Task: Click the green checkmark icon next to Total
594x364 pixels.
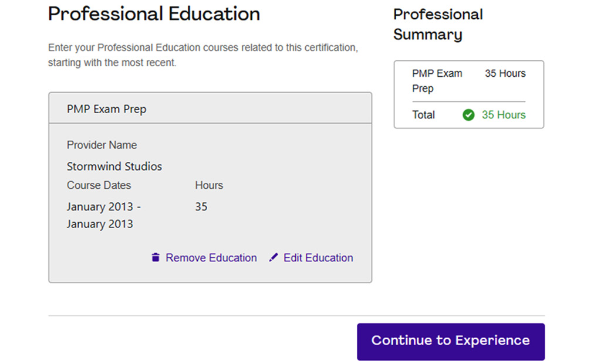Action: click(x=468, y=115)
